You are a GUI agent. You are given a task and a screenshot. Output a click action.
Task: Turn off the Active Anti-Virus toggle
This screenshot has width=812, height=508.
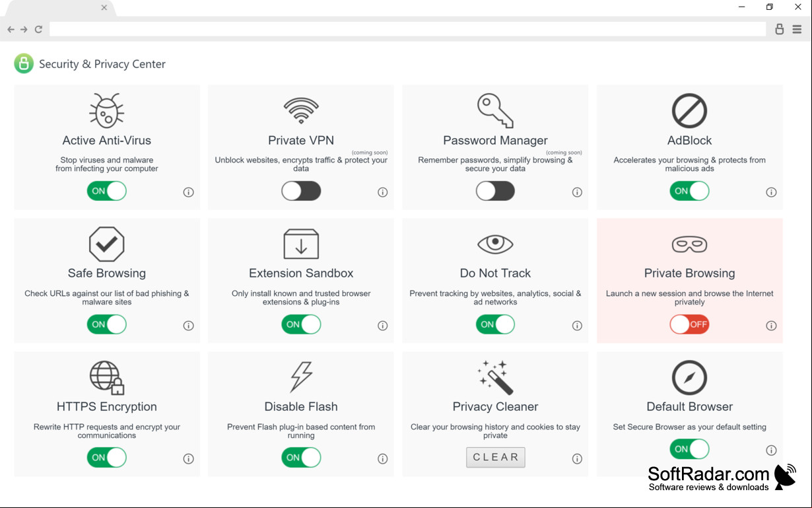coord(106,191)
